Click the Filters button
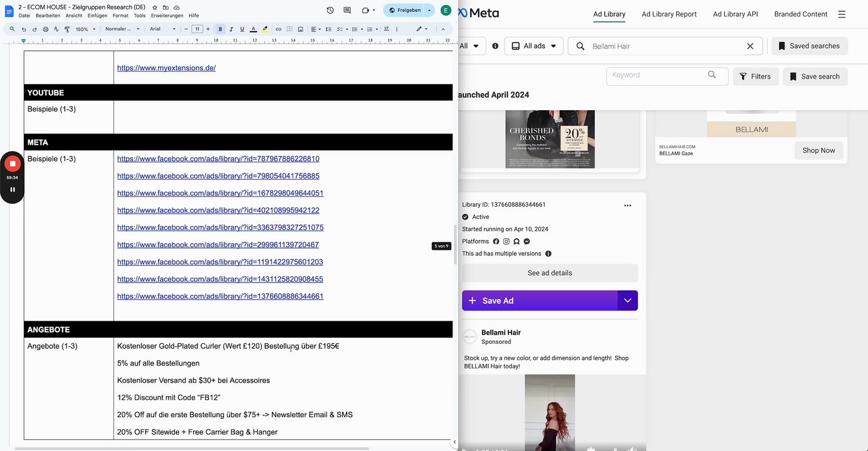Image resolution: width=868 pixels, height=451 pixels. point(755,76)
